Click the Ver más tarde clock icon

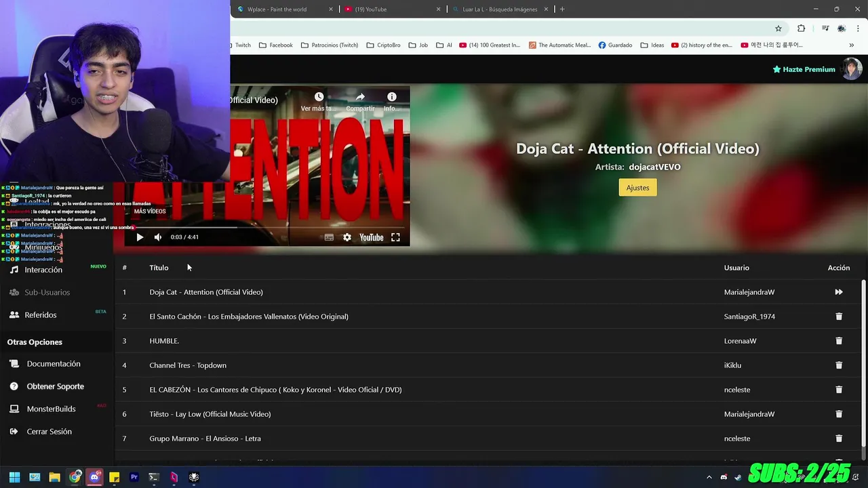(319, 97)
